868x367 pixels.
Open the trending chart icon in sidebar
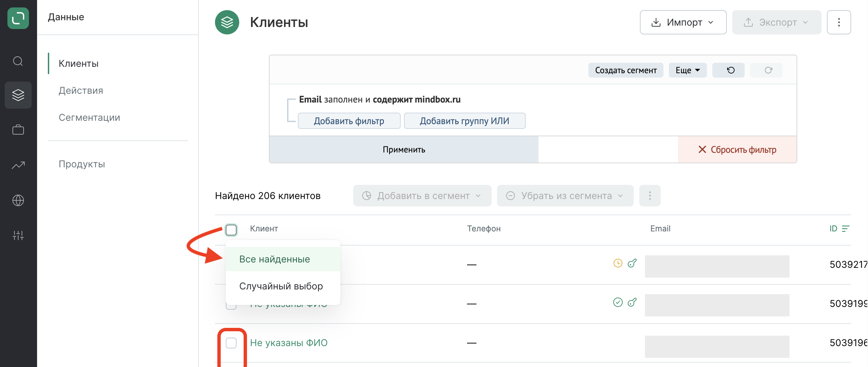tap(18, 165)
